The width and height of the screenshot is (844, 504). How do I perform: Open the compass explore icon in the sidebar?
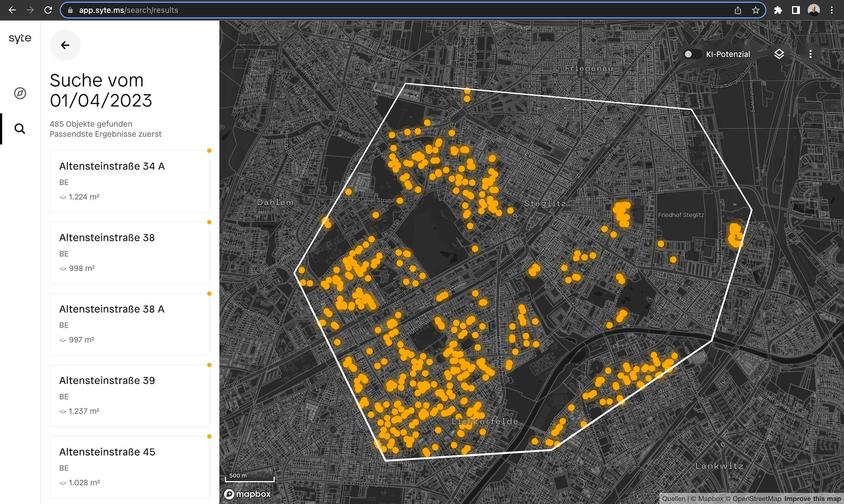click(x=20, y=93)
